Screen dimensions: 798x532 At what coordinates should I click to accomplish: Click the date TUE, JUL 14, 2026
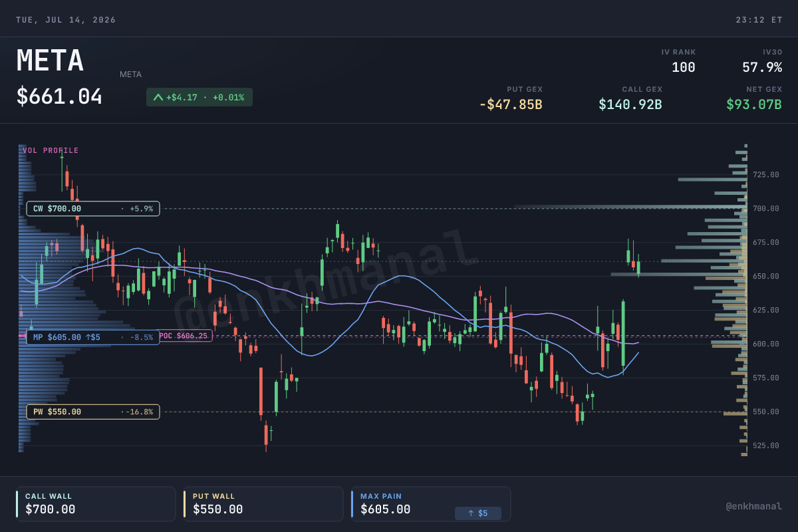pos(66,20)
